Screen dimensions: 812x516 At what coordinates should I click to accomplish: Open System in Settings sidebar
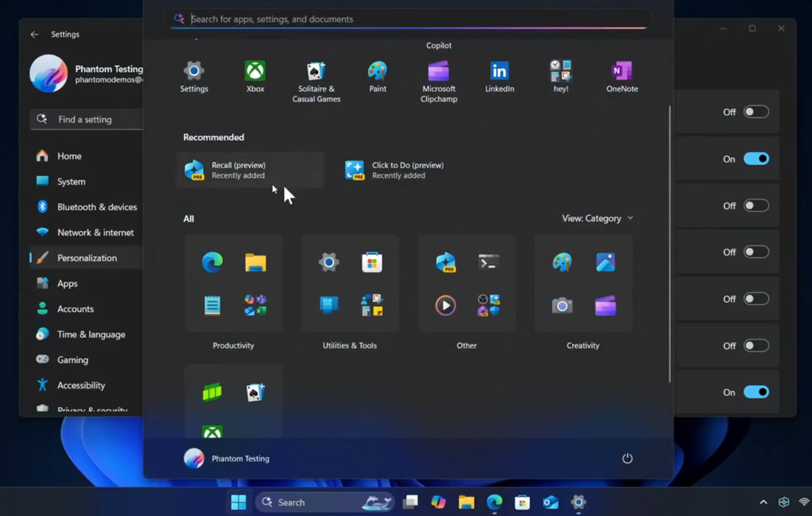coord(86,182)
